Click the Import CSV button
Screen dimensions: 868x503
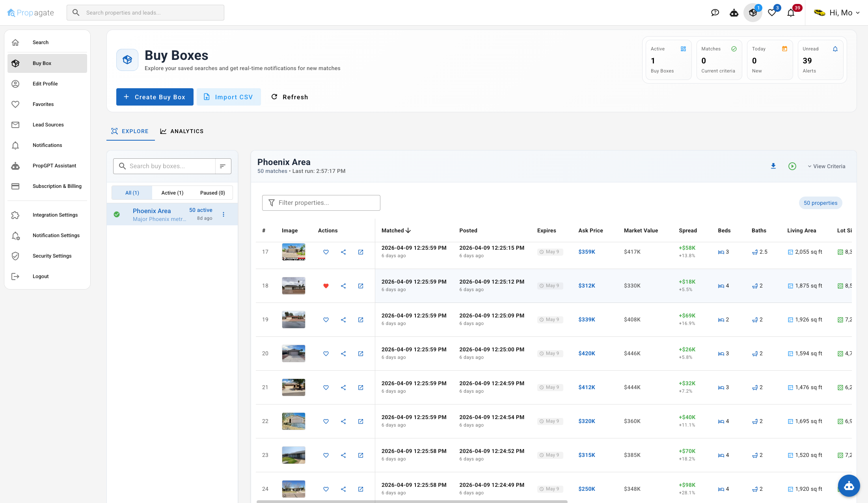coord(229,97)
